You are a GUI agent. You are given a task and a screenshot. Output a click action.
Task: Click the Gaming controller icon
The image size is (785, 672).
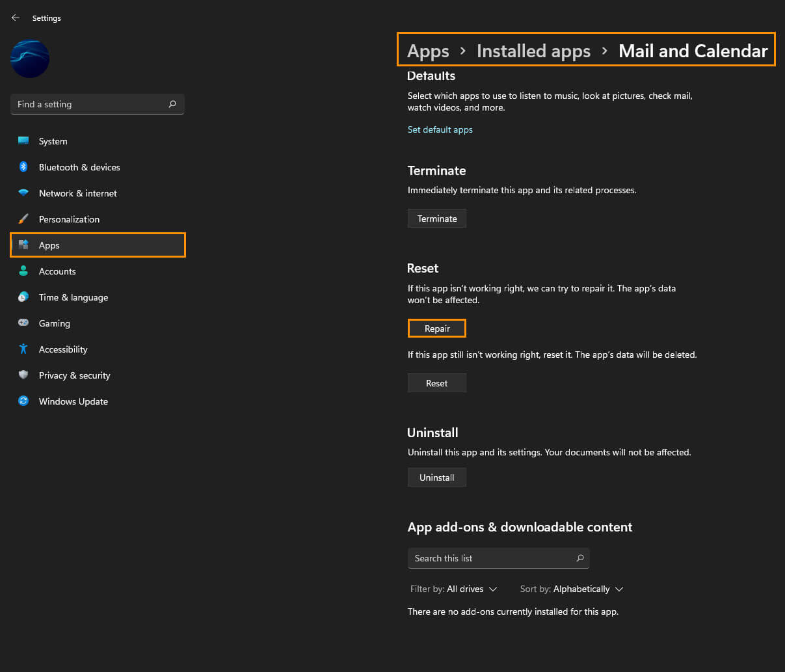click(x=23, y=323)
